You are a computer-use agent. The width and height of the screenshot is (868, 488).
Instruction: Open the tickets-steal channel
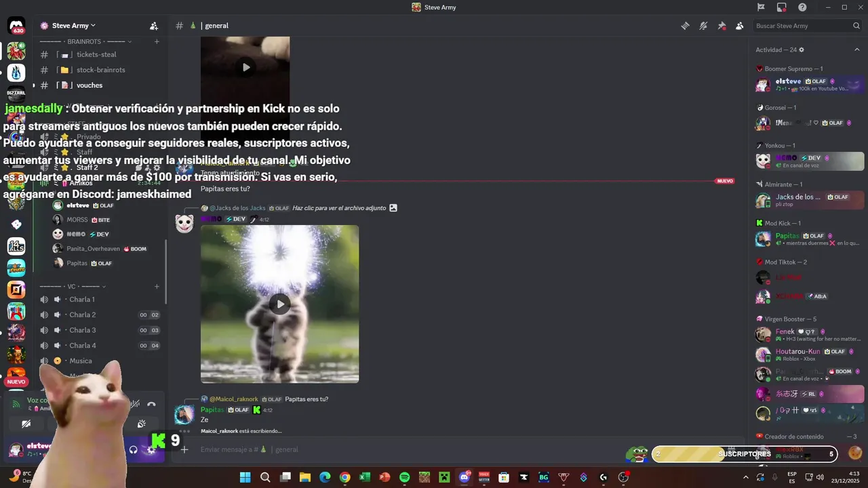pyautogui.click(x=96, y=54)
